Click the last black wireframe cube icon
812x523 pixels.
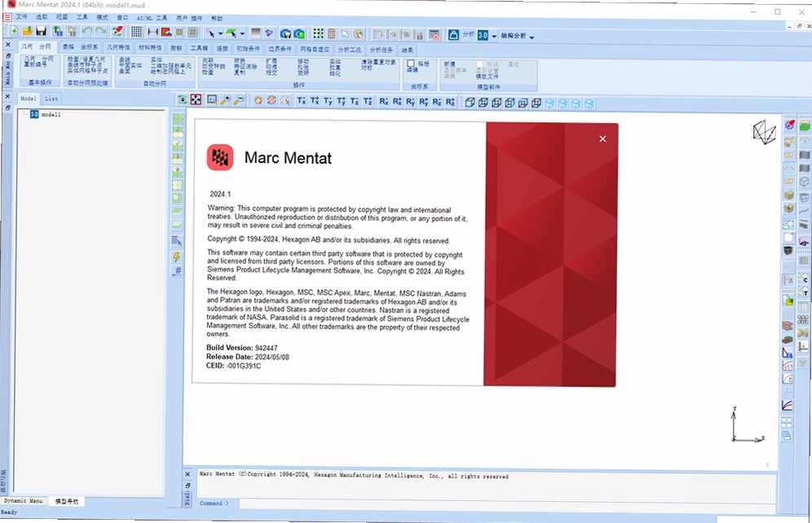tap(536, 103)
